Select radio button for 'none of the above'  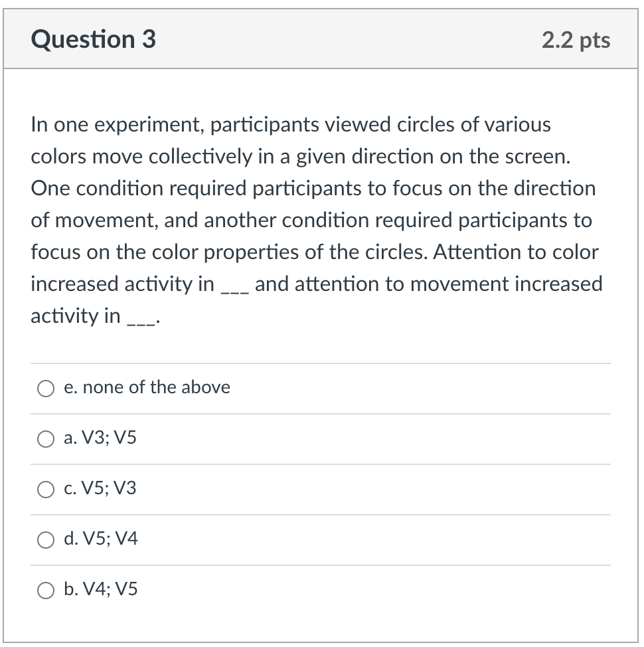tap(46, 388)
